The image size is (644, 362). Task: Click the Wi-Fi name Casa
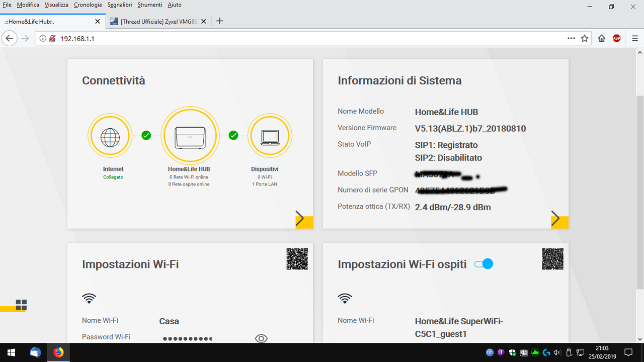169,321
